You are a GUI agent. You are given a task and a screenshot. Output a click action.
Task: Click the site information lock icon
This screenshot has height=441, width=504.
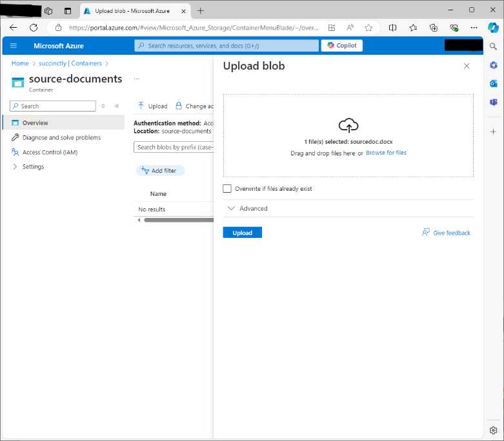tap(58, 28)
